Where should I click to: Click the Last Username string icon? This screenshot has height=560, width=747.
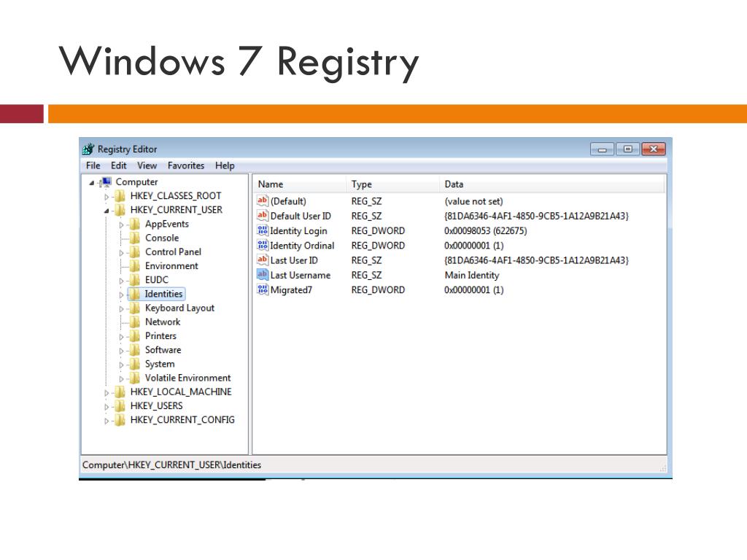point(263,275)
